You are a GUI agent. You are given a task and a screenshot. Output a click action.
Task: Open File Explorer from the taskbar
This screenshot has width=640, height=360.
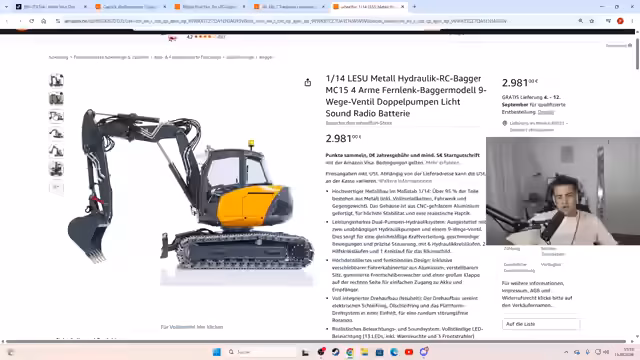click(x=364, y=352)
